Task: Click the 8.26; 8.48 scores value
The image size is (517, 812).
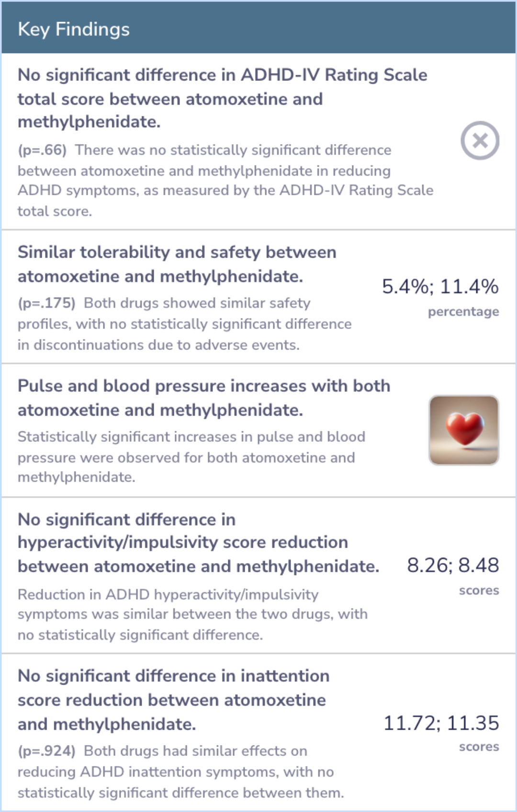Action: (x=453, y=565)
